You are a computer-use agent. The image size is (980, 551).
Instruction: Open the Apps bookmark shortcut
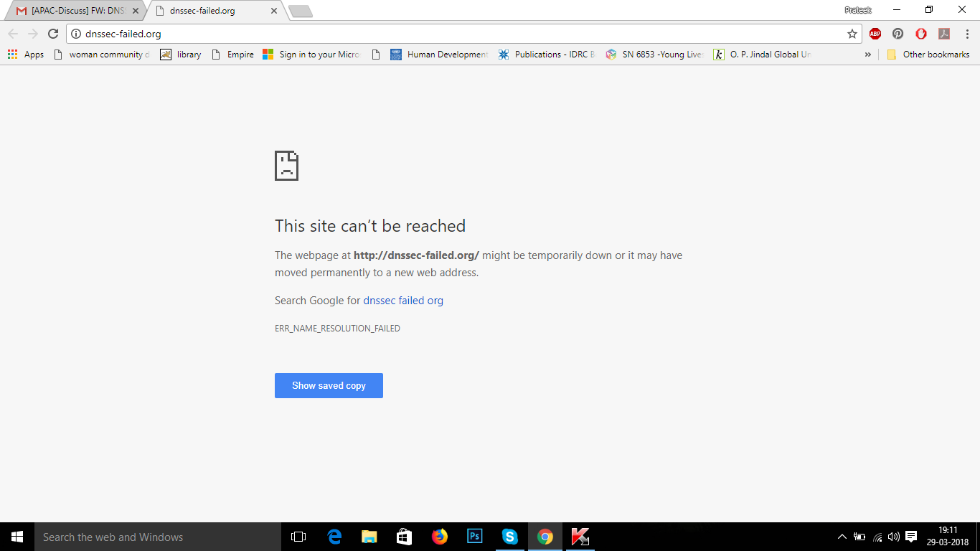pyautogui.click(x=26, y=55)
